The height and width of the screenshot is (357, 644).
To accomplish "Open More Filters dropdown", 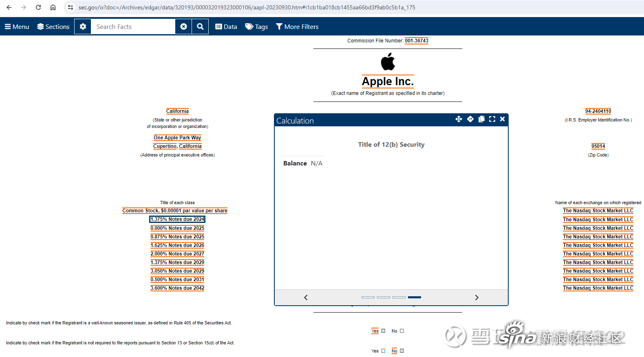I will [x=297, y=26].
